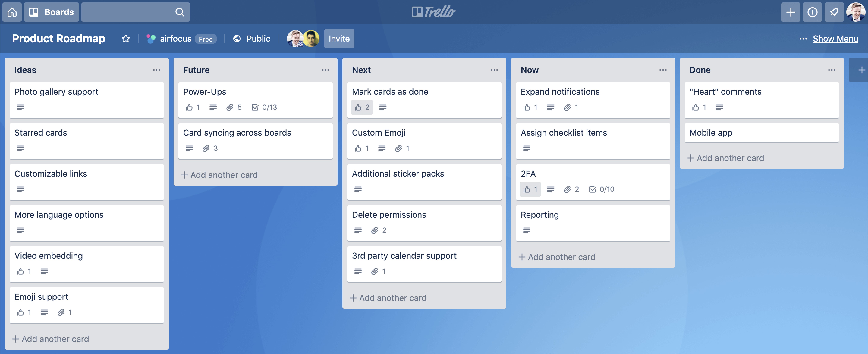Click the thumbs-up icon on 2FA card
The image size is (868, 354).
click(x=526, y=189)
